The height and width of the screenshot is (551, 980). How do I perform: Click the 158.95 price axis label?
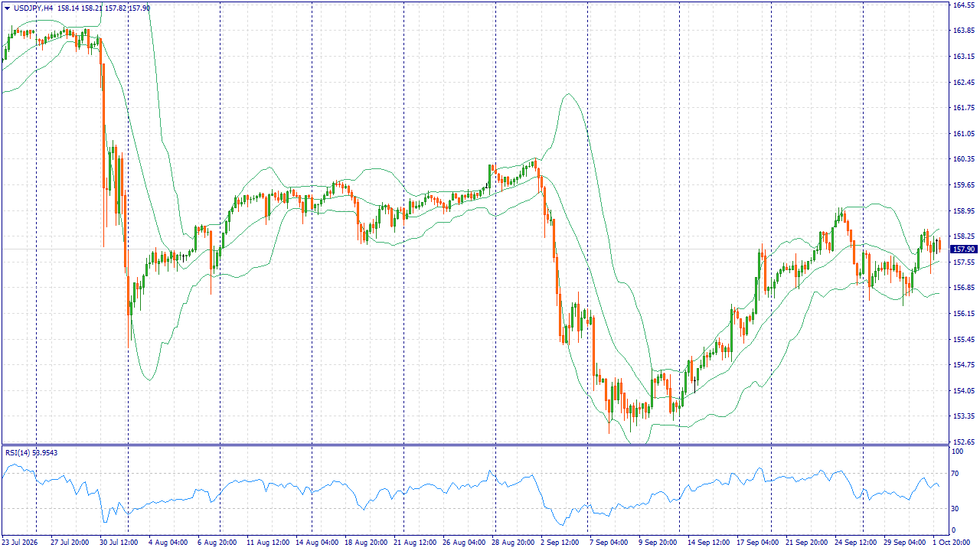click(963, 211)
